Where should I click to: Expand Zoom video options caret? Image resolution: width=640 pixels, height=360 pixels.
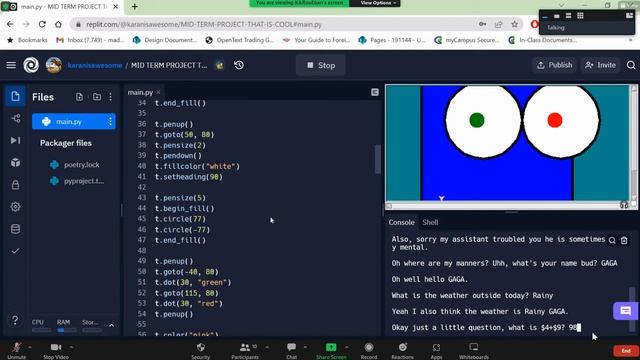(71, 347)
